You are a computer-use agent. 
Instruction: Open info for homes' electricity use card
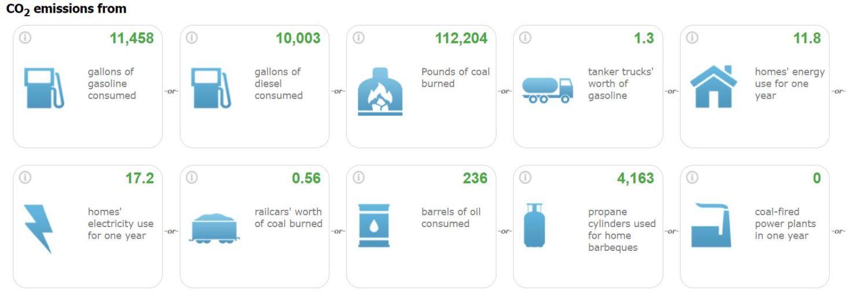tap(25, 178)
